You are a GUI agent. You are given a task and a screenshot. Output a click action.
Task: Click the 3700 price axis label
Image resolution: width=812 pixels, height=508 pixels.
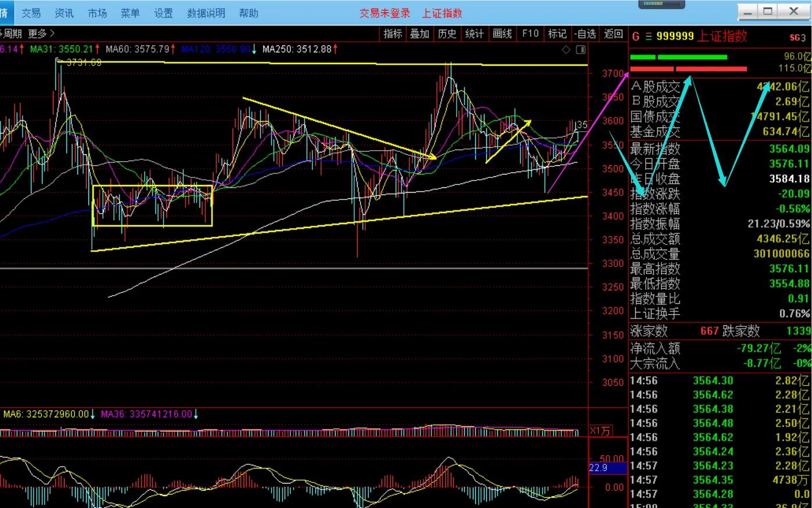613,74
